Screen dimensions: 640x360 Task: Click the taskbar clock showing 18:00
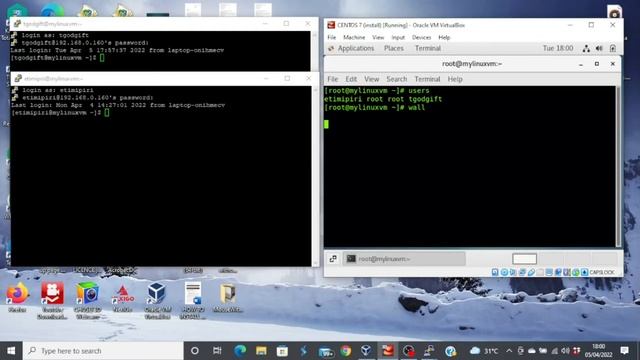pyautogui.click(x=598, y=351)
